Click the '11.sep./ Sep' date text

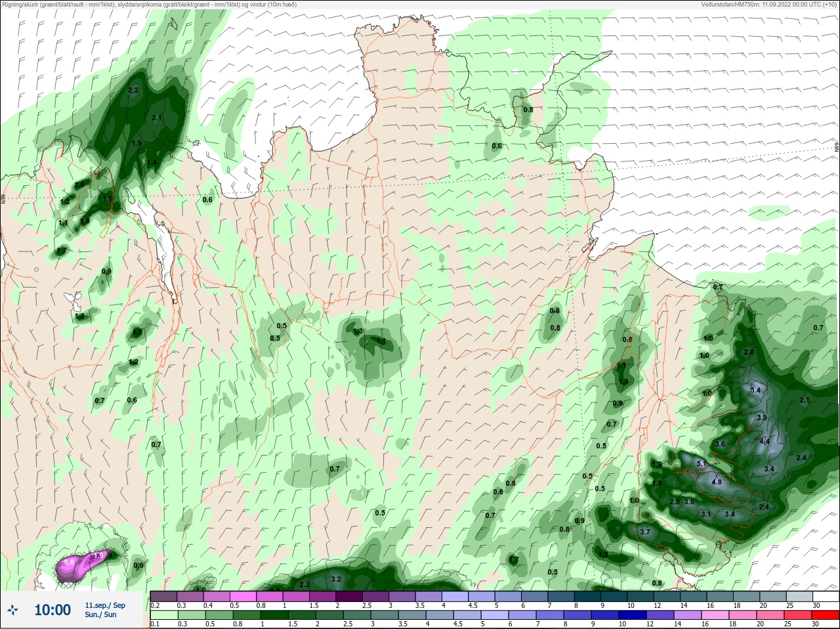pos(105,605)
